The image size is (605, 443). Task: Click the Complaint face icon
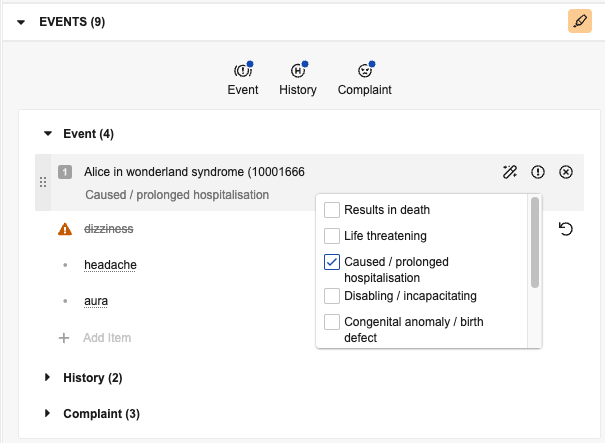[x=364, y=72]
